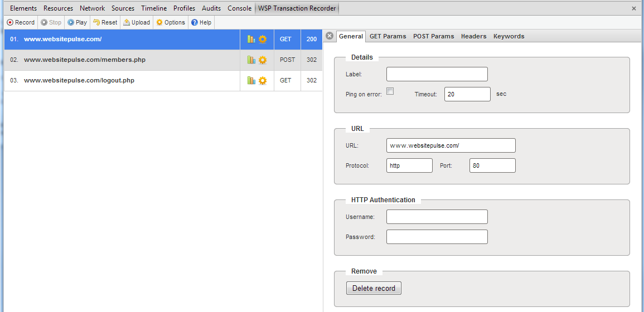The image size is (644, 312).
Task: Open the Resources devtools tab
Action: pyautogui.click(x=59, y=8)
